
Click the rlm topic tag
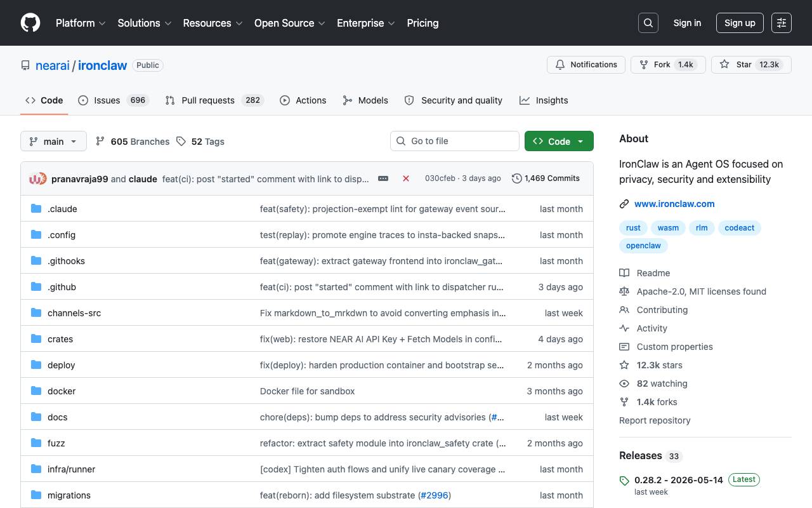click(702, 228)
